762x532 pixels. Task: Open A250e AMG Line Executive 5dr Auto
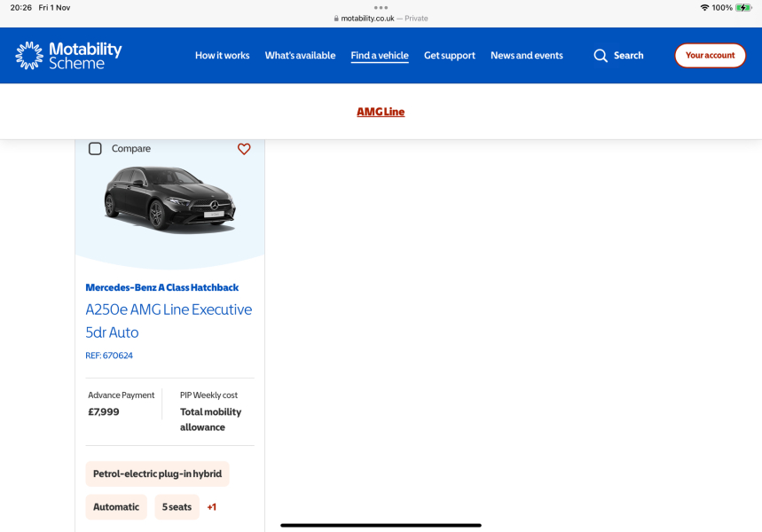pos(169,321)
